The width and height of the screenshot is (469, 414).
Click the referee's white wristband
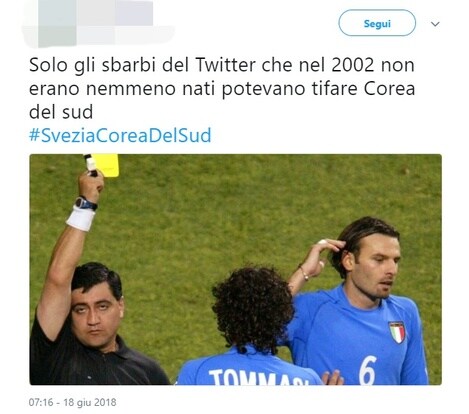tap(80, 219)
